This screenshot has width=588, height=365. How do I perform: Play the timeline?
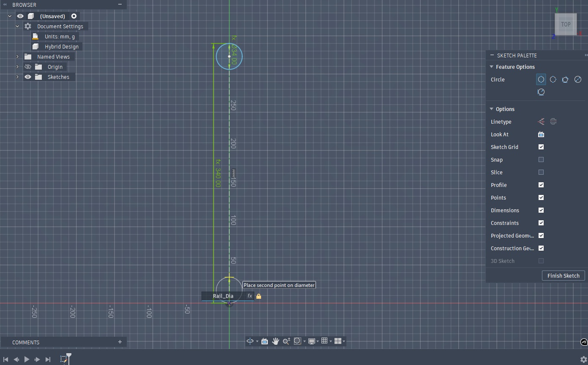(x=27, y=359)
